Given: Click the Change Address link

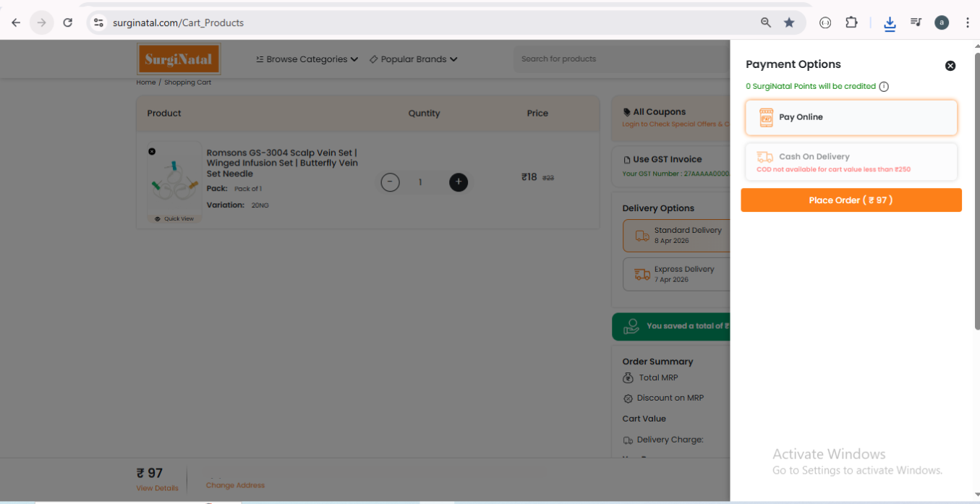Looking at the screenshot, I should tap(235, 485).
